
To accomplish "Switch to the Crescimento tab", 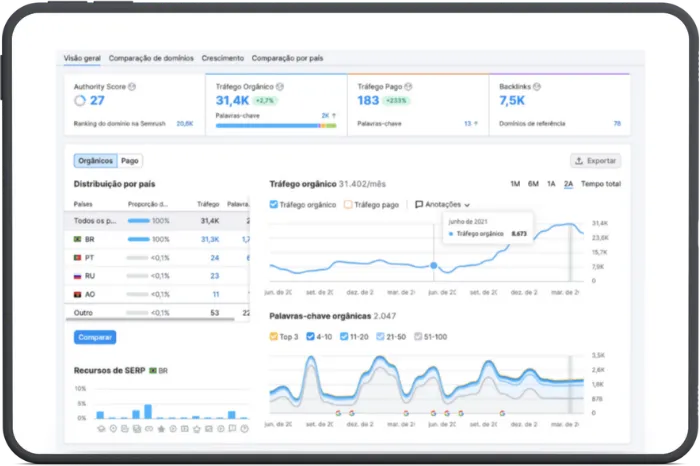I will coord(223,58).
